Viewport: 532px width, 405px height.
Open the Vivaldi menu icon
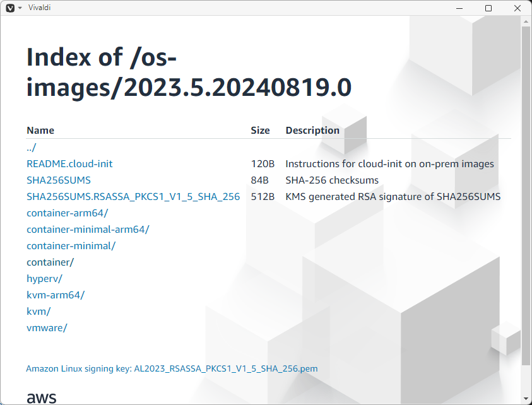tap(9, 8)
